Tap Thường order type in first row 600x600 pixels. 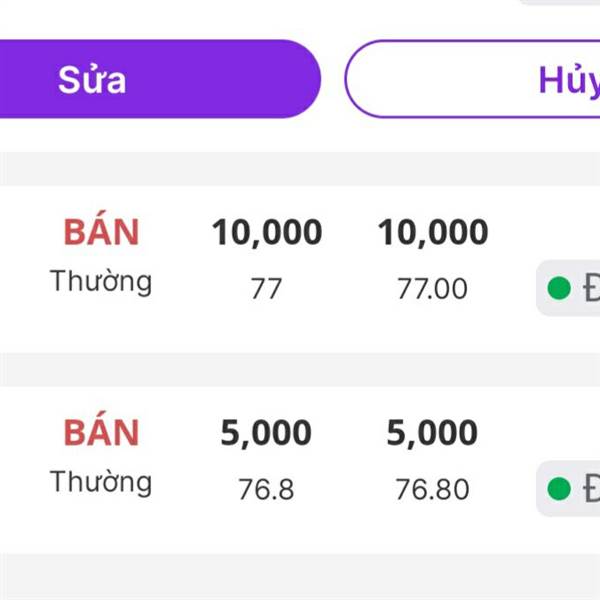(101, 281)
